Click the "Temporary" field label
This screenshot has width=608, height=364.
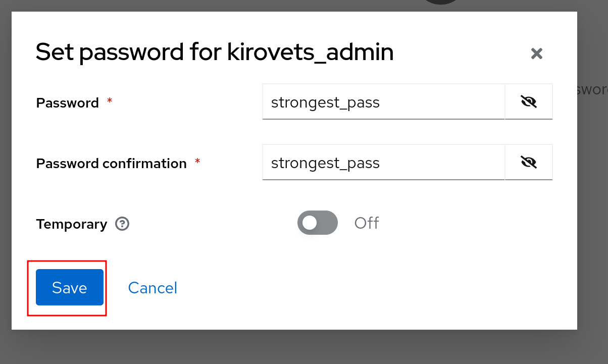point(72,224)
